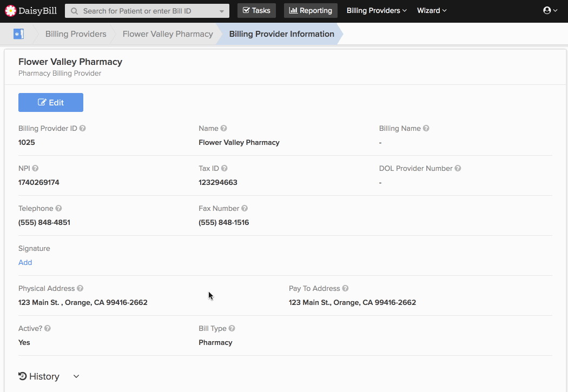The image size is (568, 392).
Task: Click the Physical Address value text
Action: (83, 302)
